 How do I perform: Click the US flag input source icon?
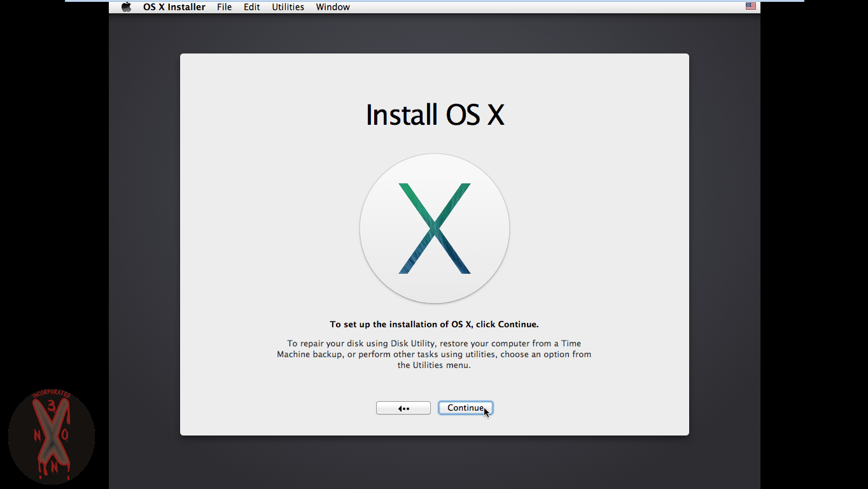[751, 6]
